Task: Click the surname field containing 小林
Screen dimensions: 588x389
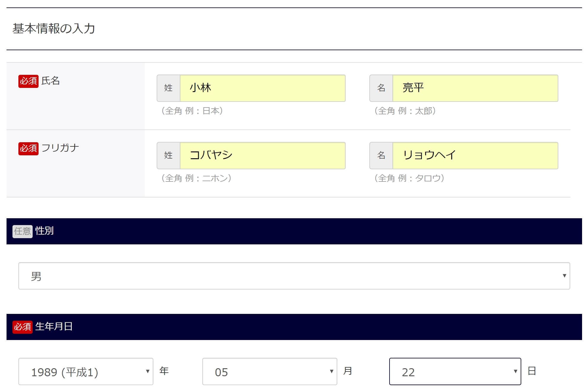Action: pos(263,88)
